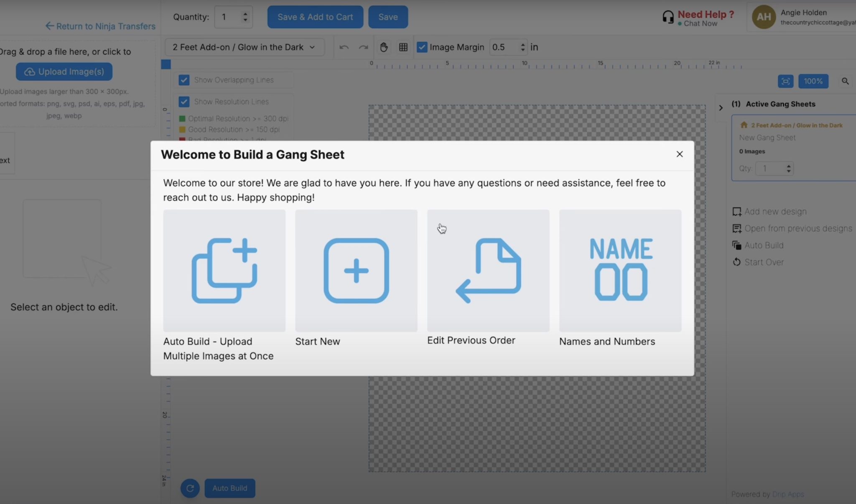856x504 pixels.
Task: Click the Auto Build multiple-images icon tile
Action: [224, 270]
